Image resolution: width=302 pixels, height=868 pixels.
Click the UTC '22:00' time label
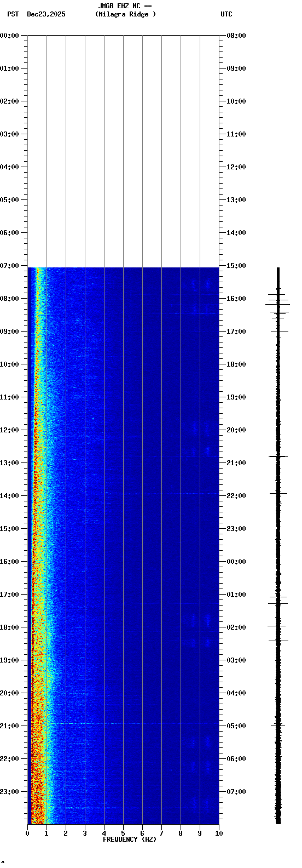click(236, 496)
